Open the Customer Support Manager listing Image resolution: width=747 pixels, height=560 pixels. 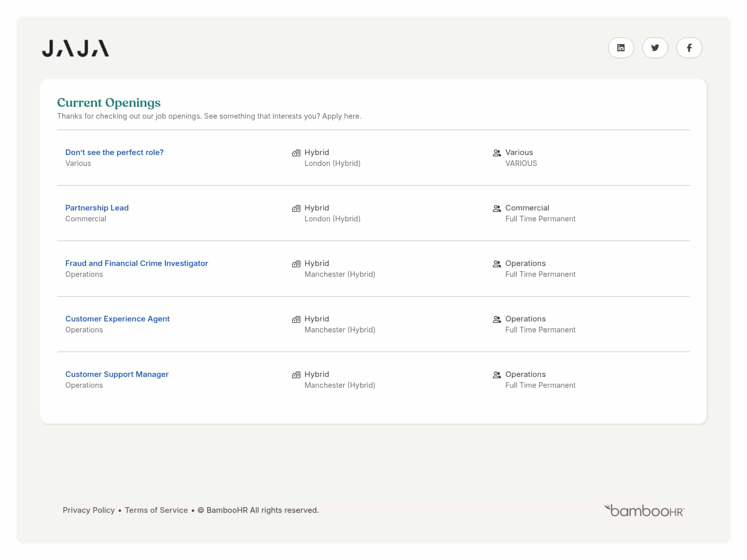(117, 374)
